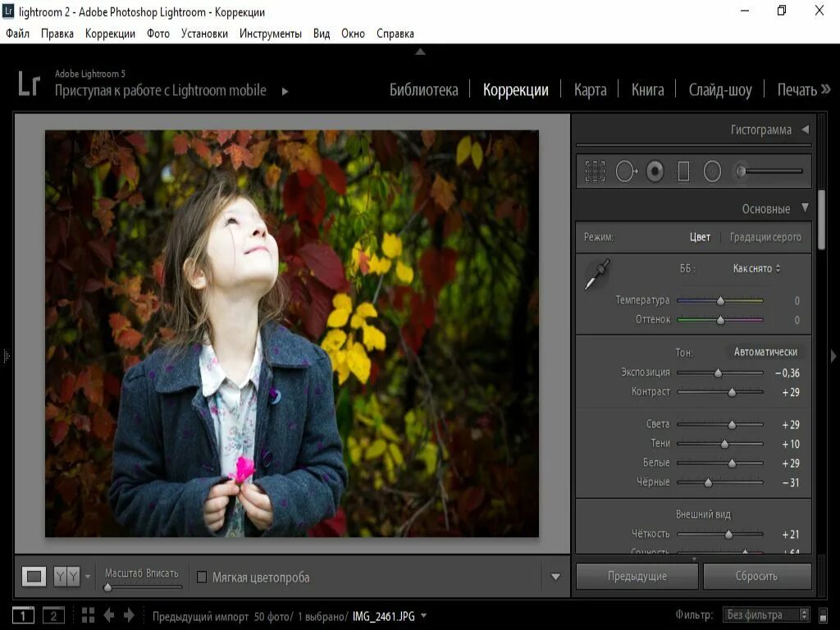Toggle the filter switch beside Без фильтра
Viewport: 840px width, 630px height.
click(x=824, y=615)
